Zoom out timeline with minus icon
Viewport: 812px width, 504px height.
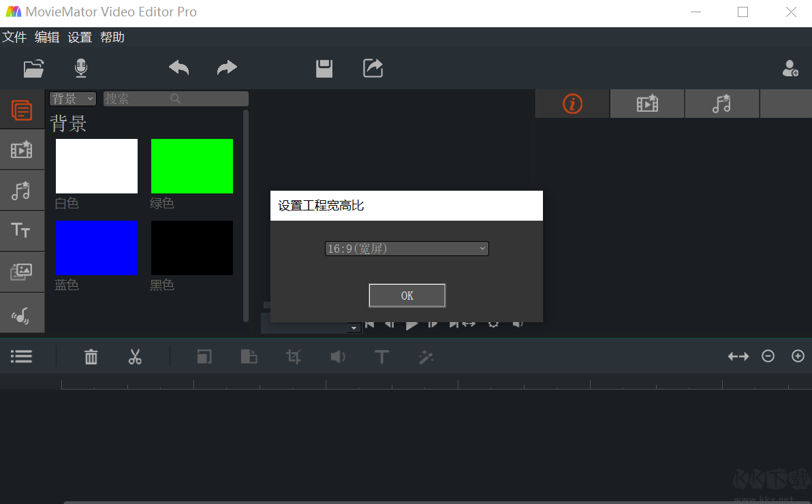click(768, 356)
